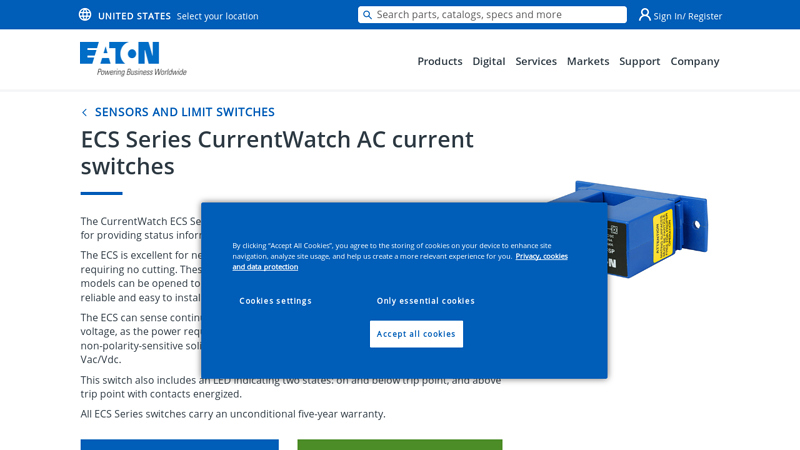This screenshot has width=800, height=450.
Task: Open the Services menu
Action: (x=536, y=61)
